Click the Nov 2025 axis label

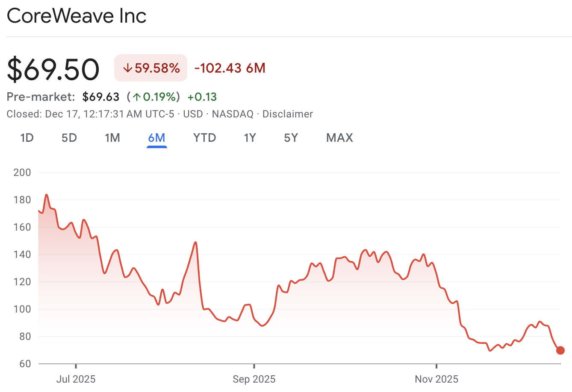436,379
